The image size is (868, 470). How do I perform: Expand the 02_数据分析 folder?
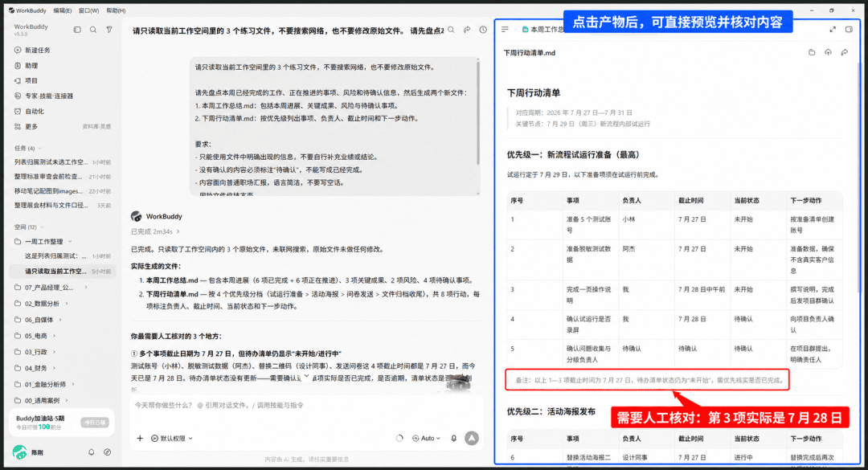(67, 304)
